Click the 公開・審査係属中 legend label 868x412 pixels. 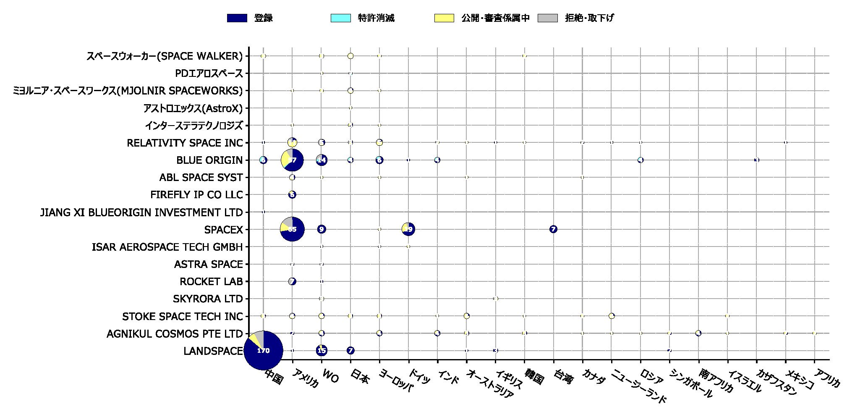click(x=495, y=18)
